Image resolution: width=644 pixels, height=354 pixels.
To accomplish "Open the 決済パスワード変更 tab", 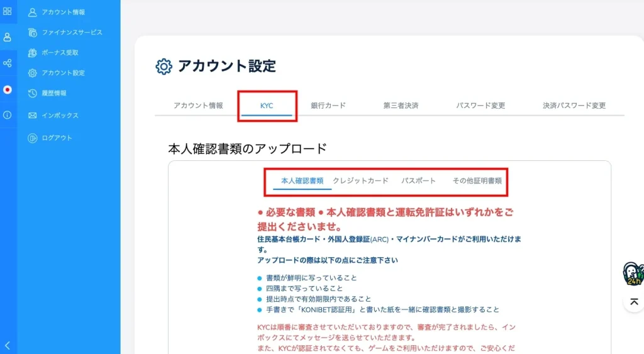I will click(x=574, y=106).
